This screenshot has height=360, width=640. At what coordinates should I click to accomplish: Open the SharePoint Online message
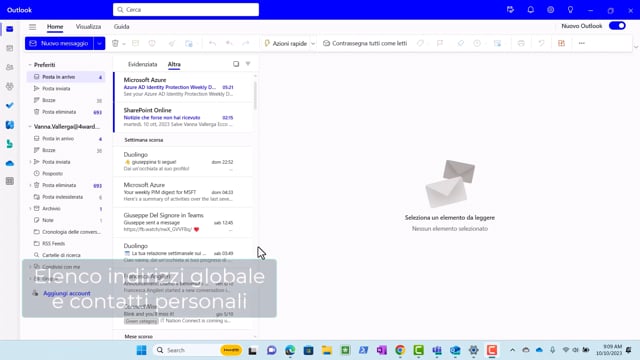coord(183,117)
